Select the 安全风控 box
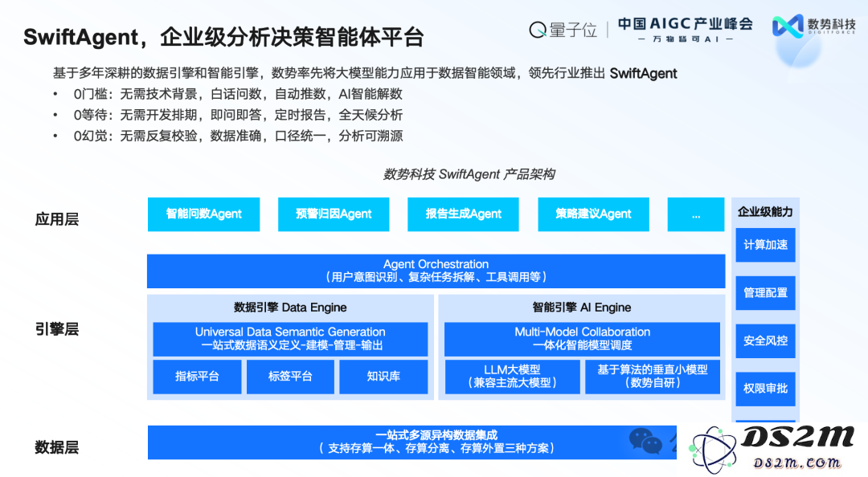Screen dimensions: 868x477 click(765, 340)
